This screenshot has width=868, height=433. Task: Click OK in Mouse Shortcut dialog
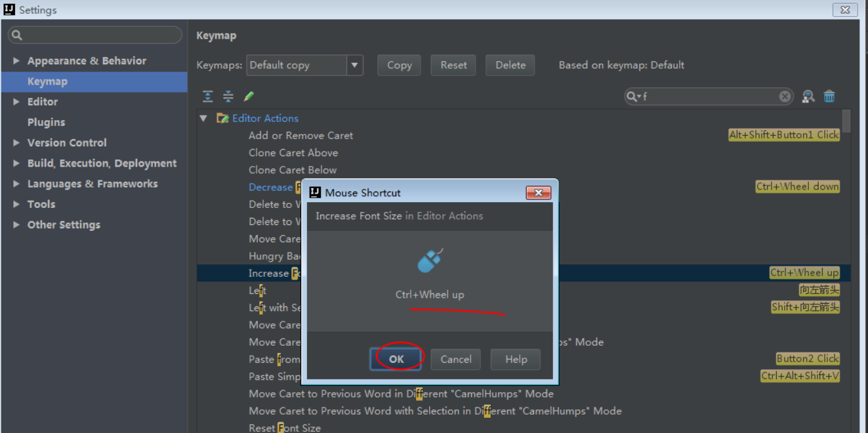(396, 359)
